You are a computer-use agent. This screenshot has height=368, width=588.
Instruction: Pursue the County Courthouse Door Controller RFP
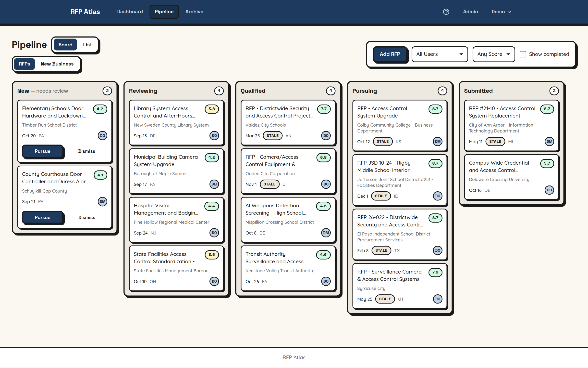click(x=43, y=218)
